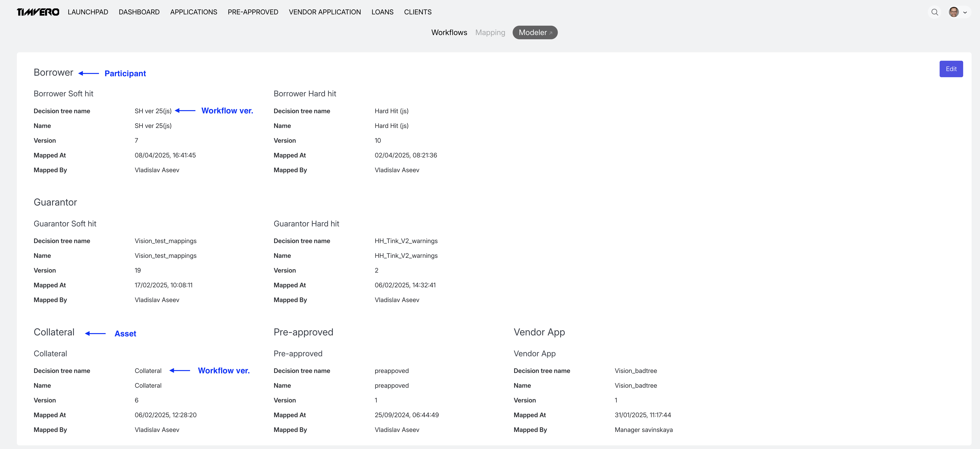Navigate to LOANS
The image size is (980, 449).
click(x=382, y=12)
